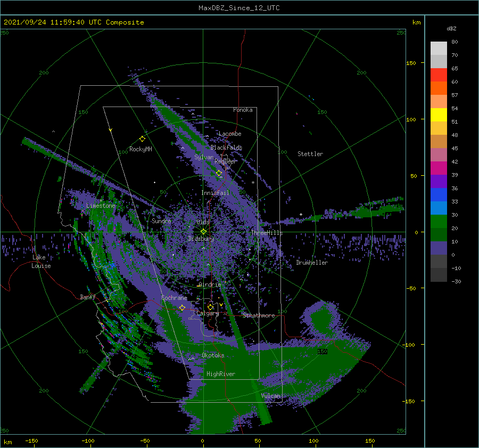Select the yellow diamond marker above Calgary label

pyautogui.click(x=210, y=307)
